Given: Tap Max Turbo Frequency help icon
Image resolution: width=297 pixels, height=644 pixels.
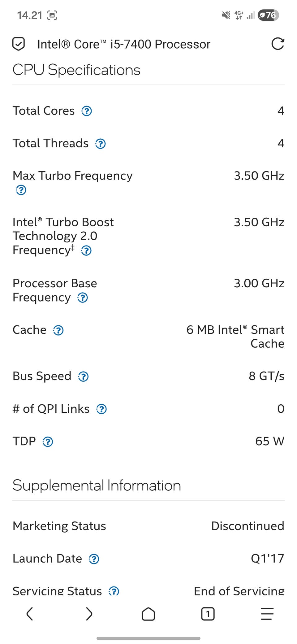Looking at the screenshot, I should (x=21, y=190).
